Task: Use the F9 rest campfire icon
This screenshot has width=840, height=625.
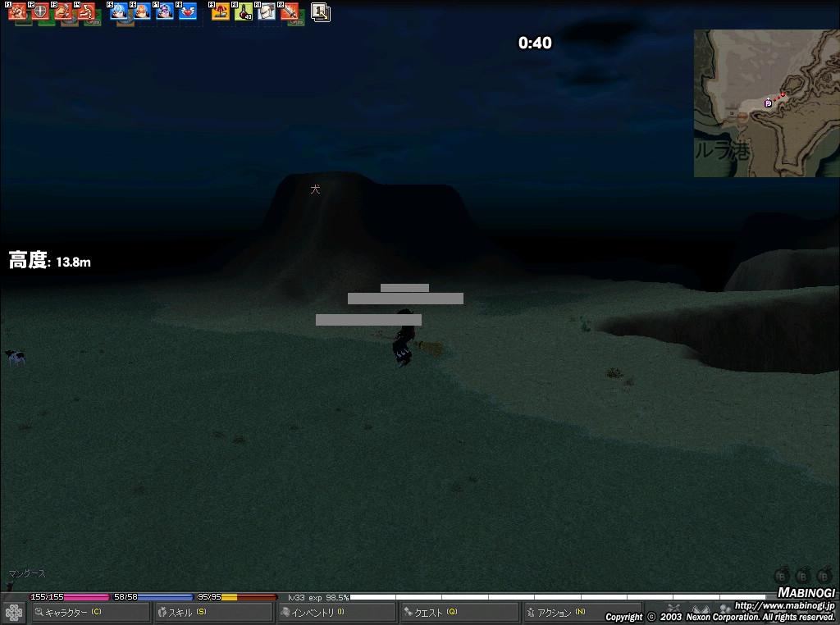Action: click(221, 12)
